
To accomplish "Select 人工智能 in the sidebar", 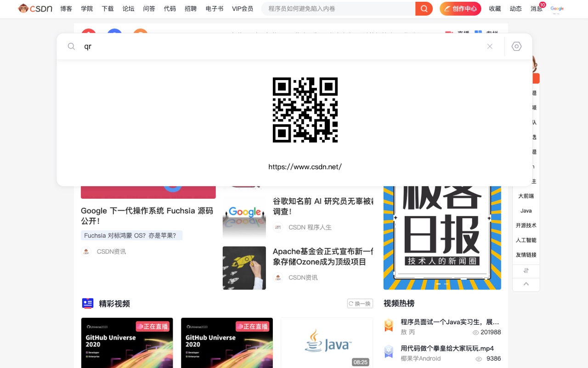I will [x=526, y=240].
